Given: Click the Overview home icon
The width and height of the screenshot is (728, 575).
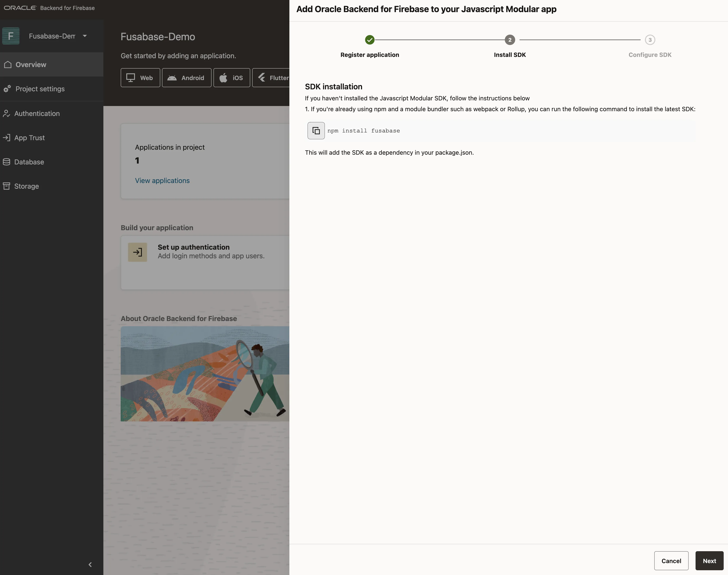Looking at the screenshot, I should (8, 65).
